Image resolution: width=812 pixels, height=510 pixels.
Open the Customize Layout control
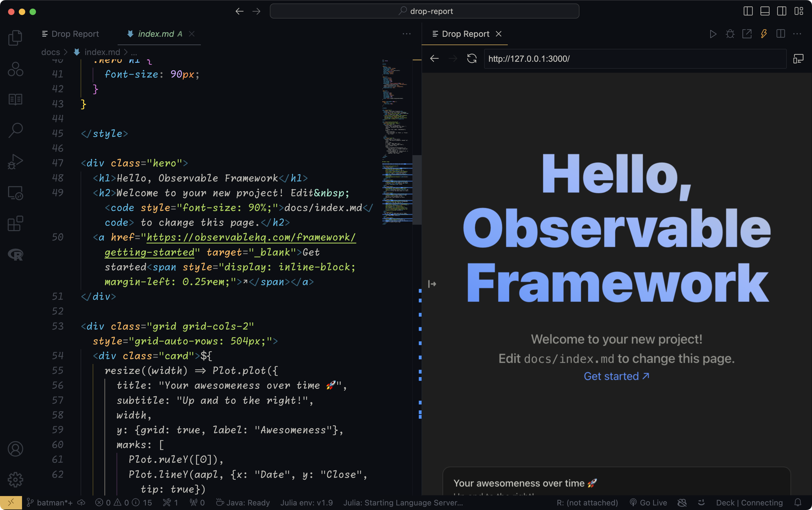pyautogui.click(x=799, y=12)
